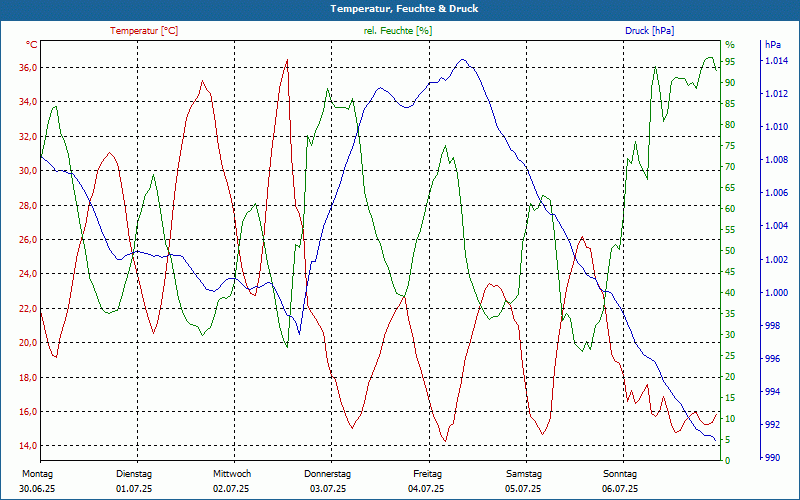Click the 'Freitag' day label

(428, 474)
